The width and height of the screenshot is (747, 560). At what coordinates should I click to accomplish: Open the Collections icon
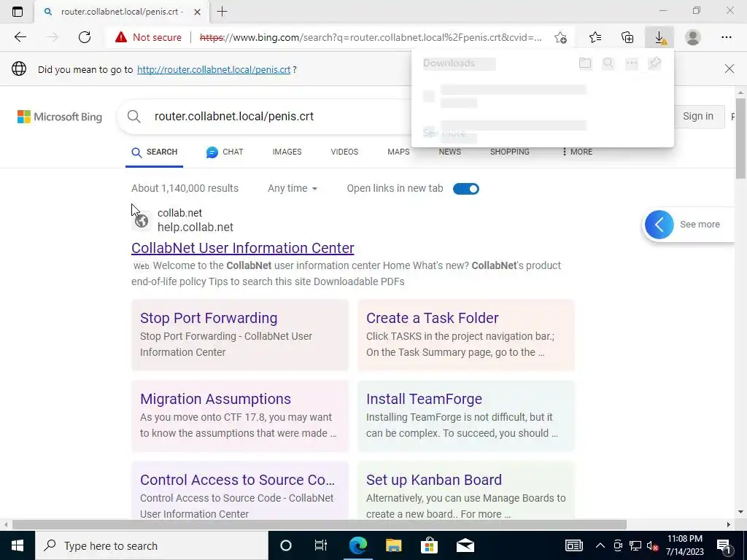coord(627,37)
